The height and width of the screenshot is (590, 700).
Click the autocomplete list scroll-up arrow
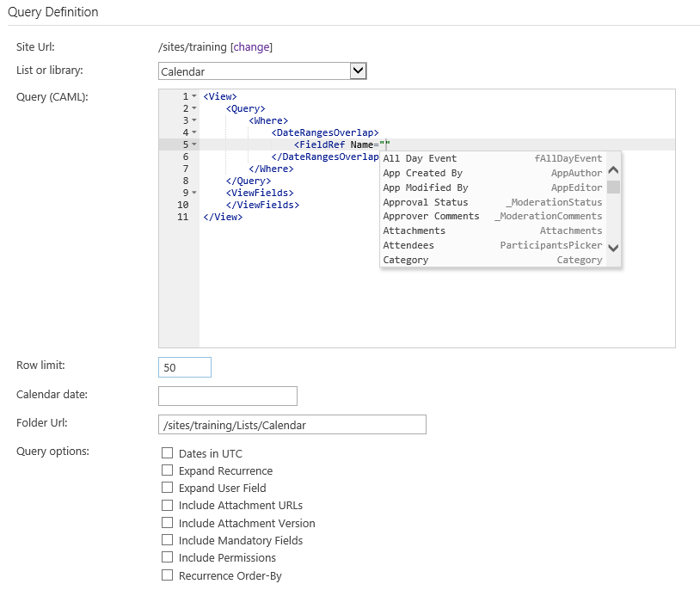pyautogui.click(x=613, y=170)
